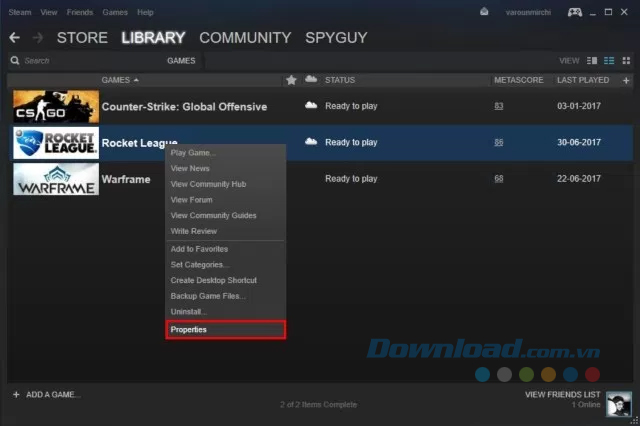Switch to list view icon

tap(607, 61)
